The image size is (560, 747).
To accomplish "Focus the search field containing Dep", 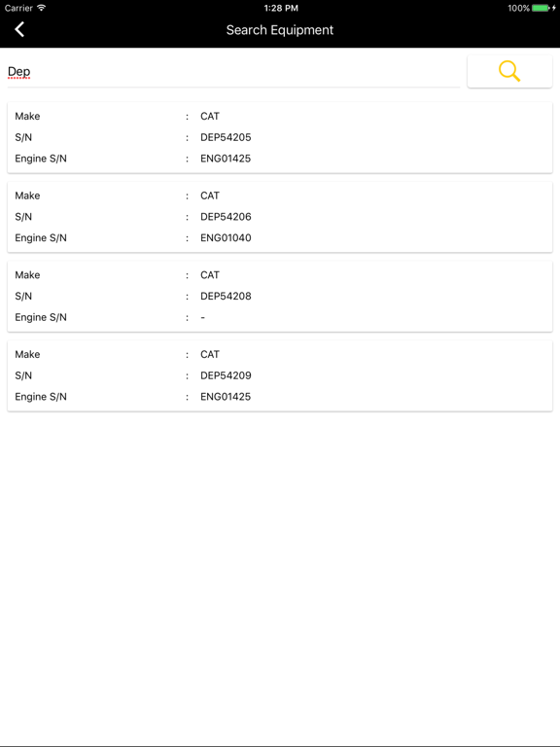I will 233,72.
